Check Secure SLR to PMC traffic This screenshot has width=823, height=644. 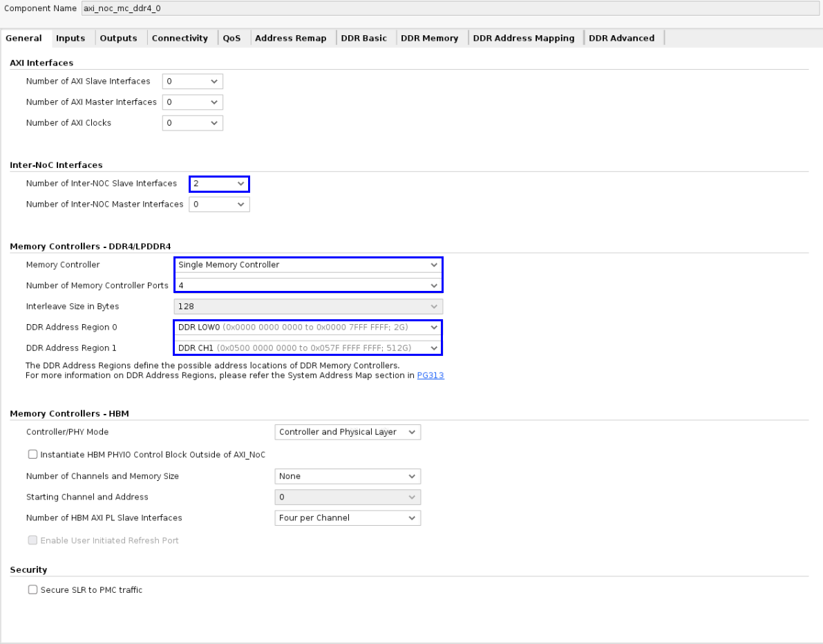point(32,590)
